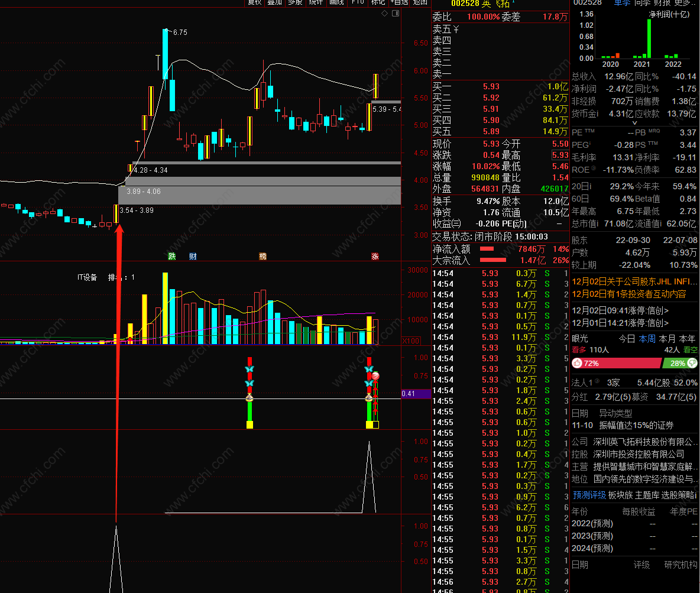Switch to 同季 same-quarter tab
700x593 pixels.
pos(642,3)
